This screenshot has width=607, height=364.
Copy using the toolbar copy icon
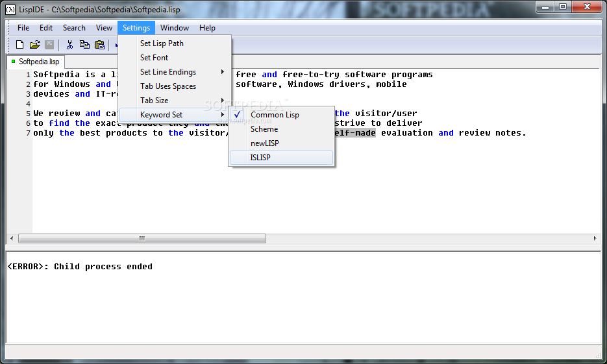point(84,45)
